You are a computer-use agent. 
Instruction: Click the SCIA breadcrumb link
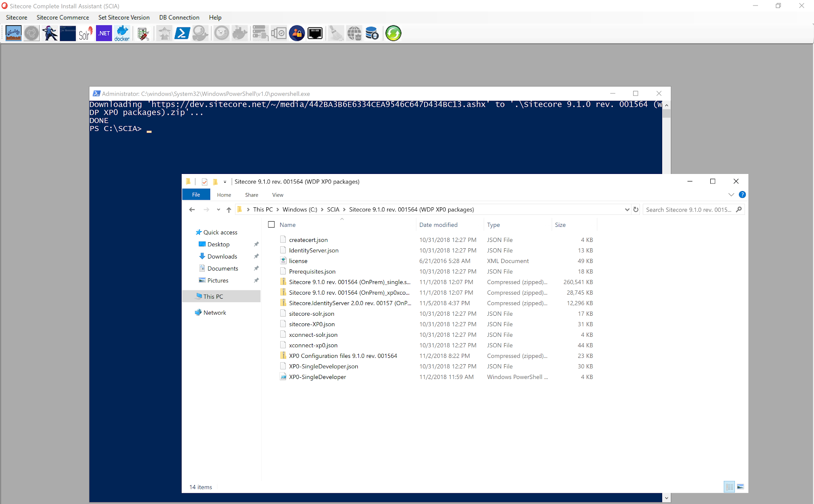click(x=333, y=210)
